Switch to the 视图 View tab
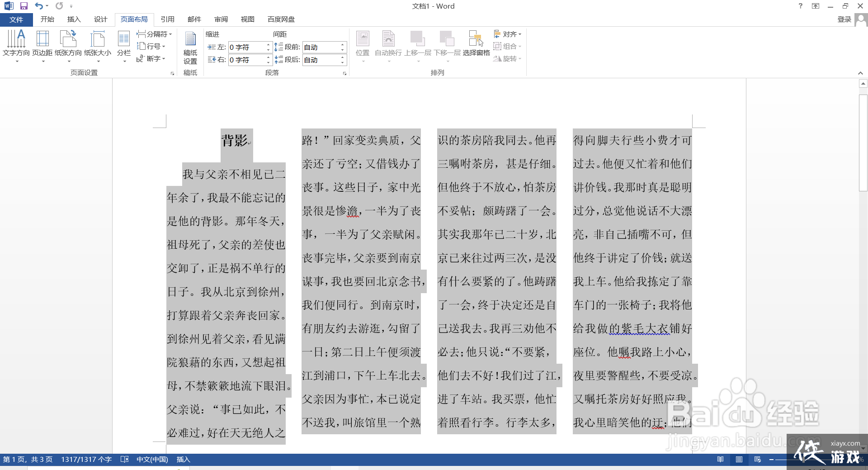 point(247,19)
